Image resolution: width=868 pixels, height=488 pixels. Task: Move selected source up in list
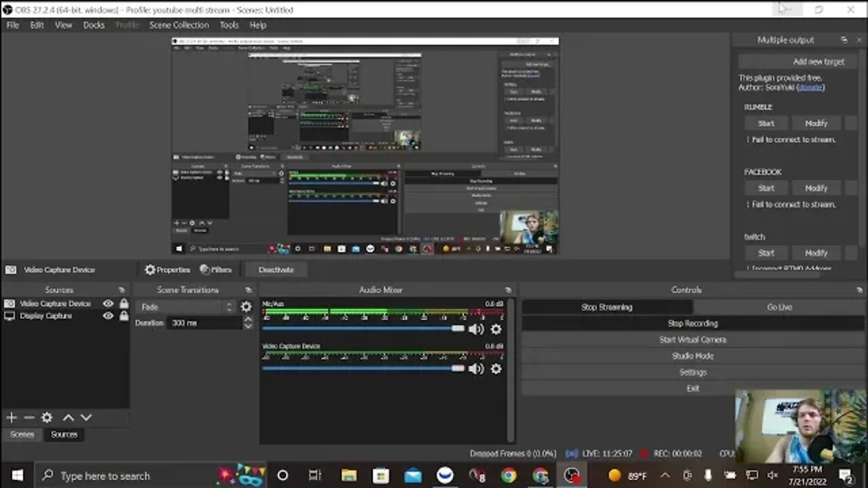click(x=68, y=418)
